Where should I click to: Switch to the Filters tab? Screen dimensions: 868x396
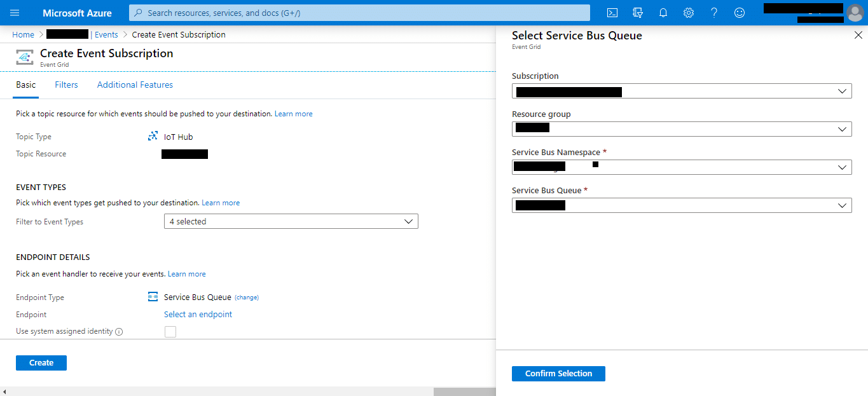pyautogui.click(x=66, y=85)
